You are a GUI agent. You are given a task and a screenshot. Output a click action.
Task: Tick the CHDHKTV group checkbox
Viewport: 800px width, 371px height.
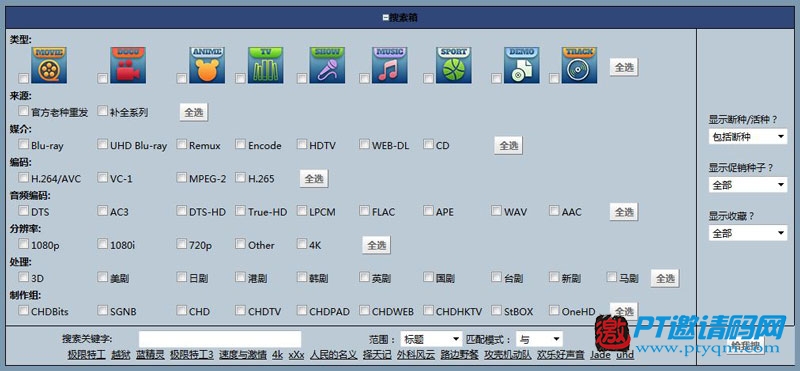[x=428, y=310]
